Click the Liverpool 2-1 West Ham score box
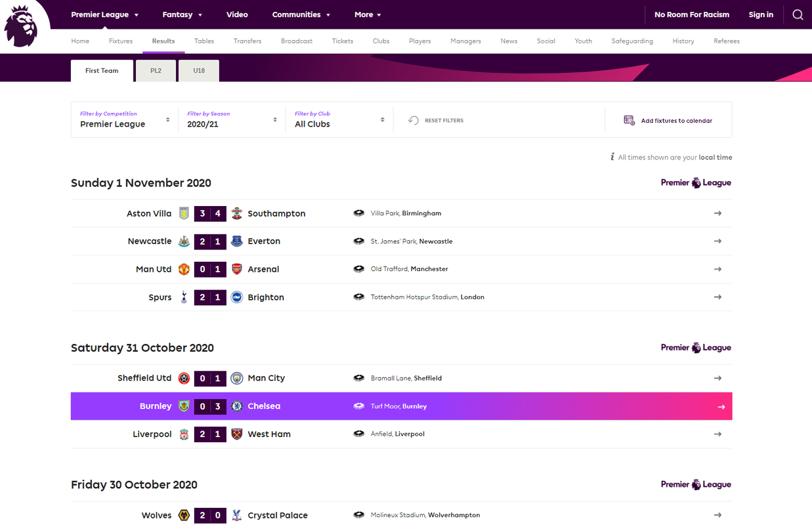Screen dimensions: 812x525 pos(210,434)
